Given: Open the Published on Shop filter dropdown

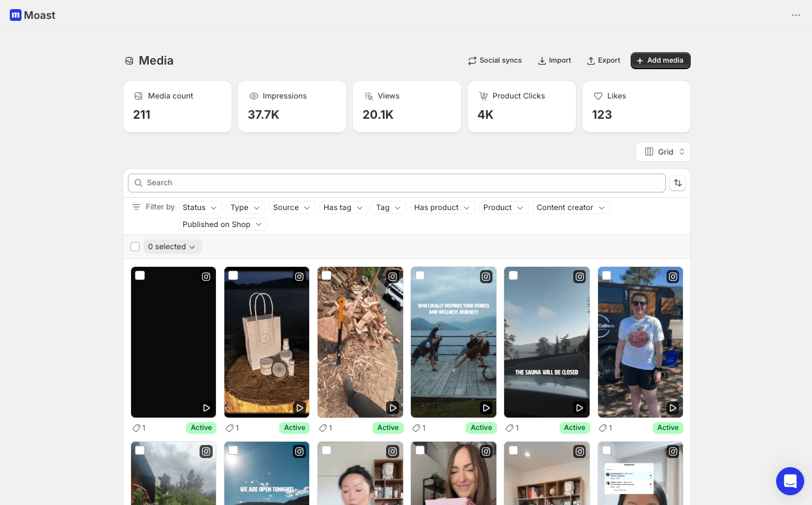Looking at the screenshot, I should (x=223, y=224).
